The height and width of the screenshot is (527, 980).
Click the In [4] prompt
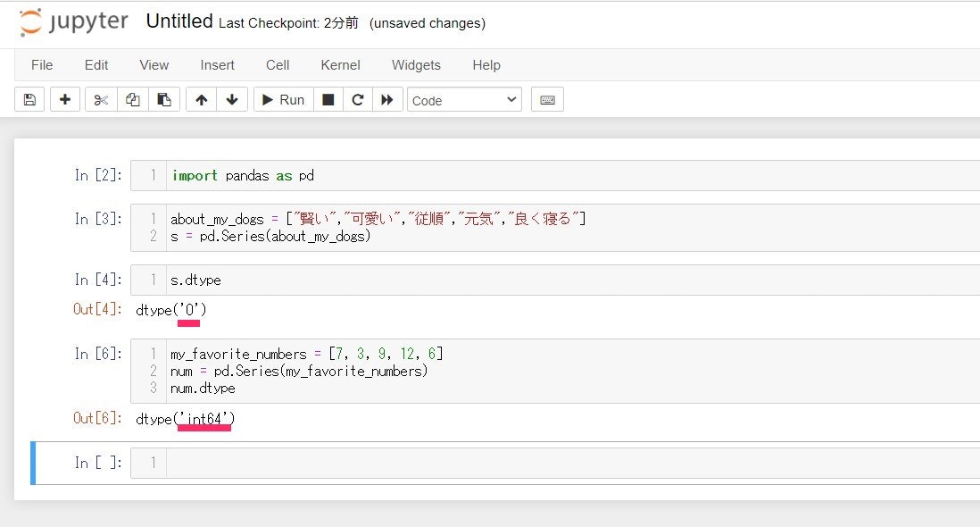98,280
